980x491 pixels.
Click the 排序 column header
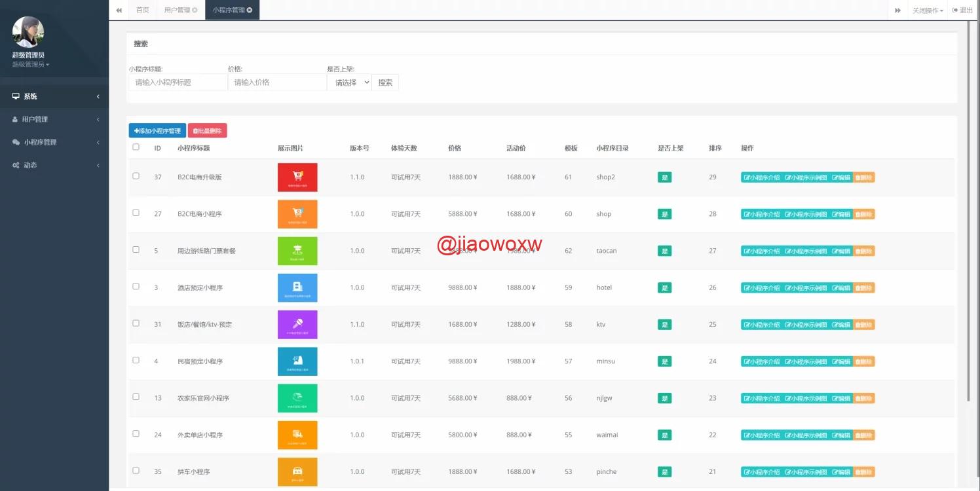coord(715,148)
